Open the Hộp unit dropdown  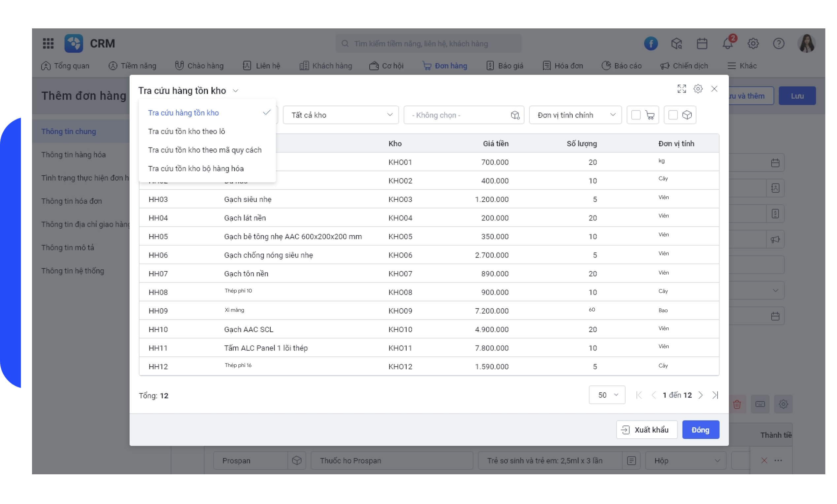tap(685, 460)
